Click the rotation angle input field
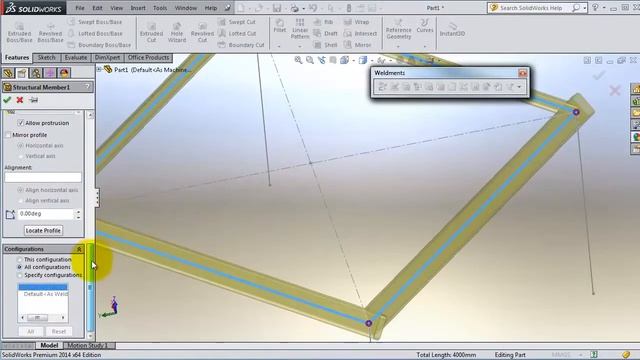 pyautogui.click(x=46, y=214)
